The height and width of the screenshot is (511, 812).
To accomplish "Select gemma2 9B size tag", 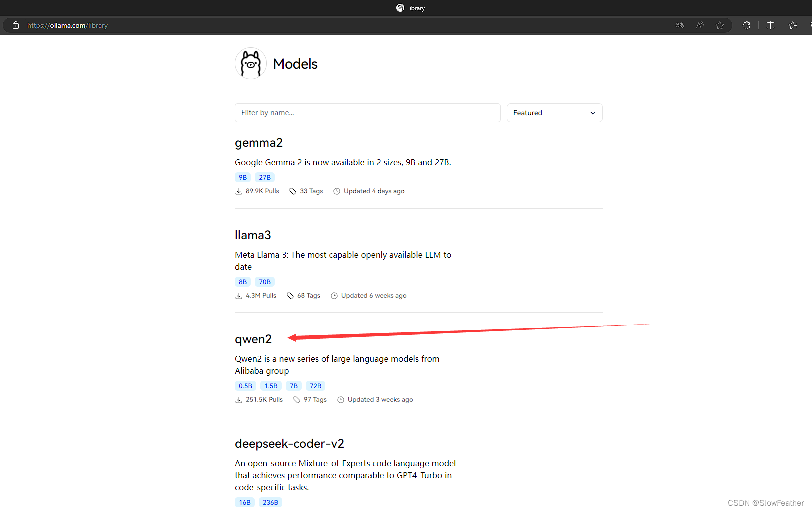I will [243, 177].
